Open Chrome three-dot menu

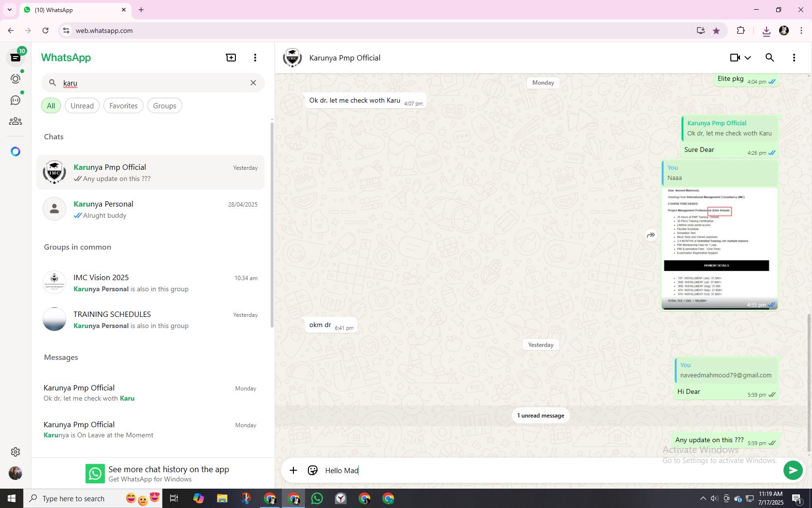802,30
